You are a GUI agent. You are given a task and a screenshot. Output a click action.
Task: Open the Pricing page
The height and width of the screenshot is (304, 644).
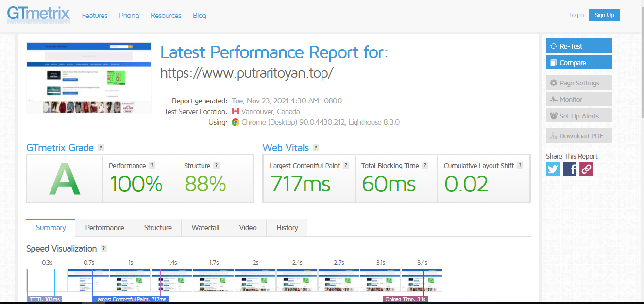[x=129, y=16]
